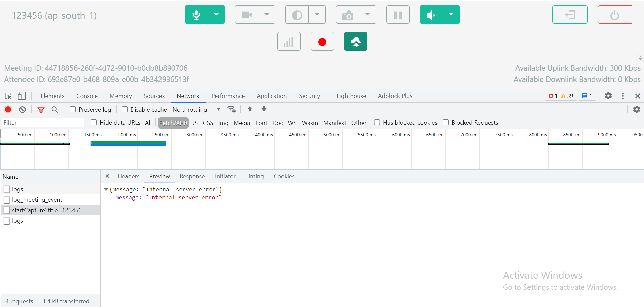This screenshot has height=307, width=644.
Task: Open video filter dropdown arrow
Action: click(x=317, y=15)
